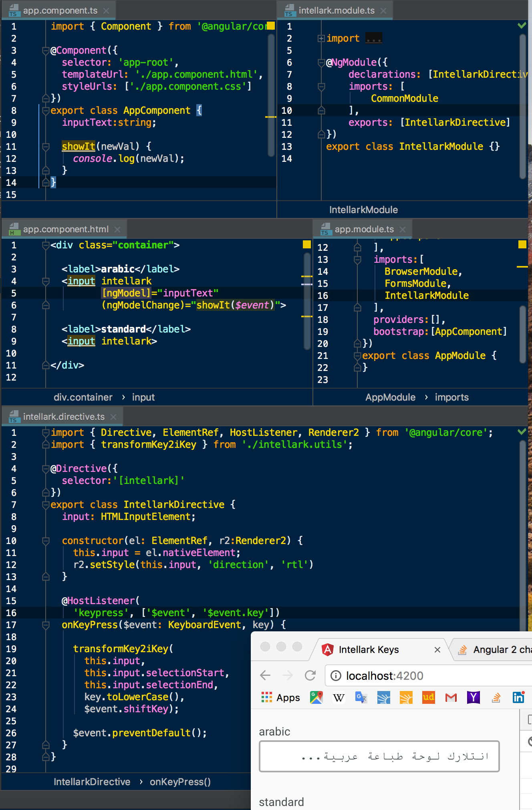This screenshot has height=810, width=532.
Task: Reload the localhost:4200 page
Action: [310, 676]
